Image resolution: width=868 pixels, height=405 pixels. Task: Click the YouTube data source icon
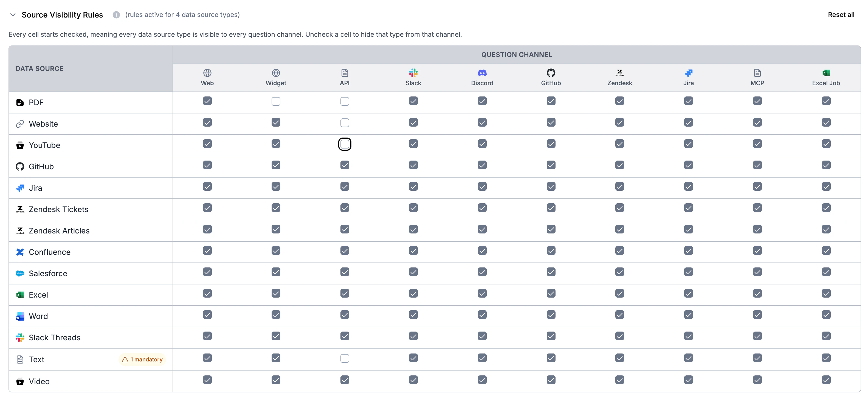(x=20, y=146)
